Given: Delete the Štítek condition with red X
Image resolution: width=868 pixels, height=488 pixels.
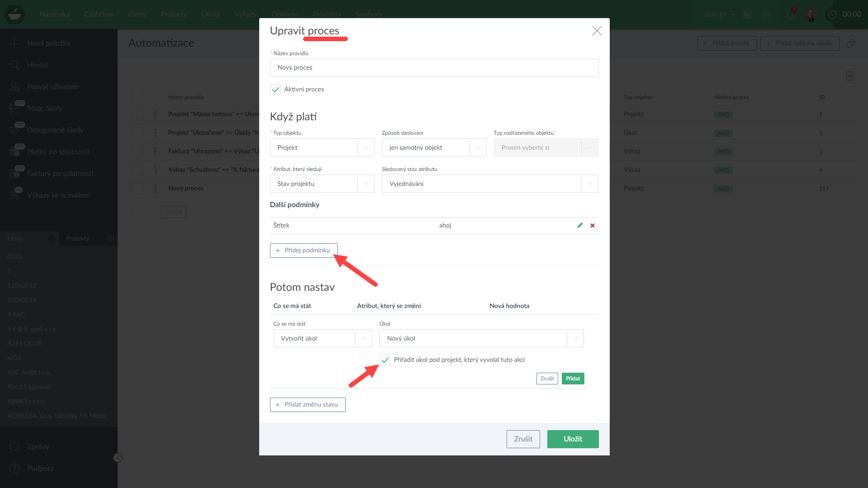Looking at the screenshot, I should 593,225.
